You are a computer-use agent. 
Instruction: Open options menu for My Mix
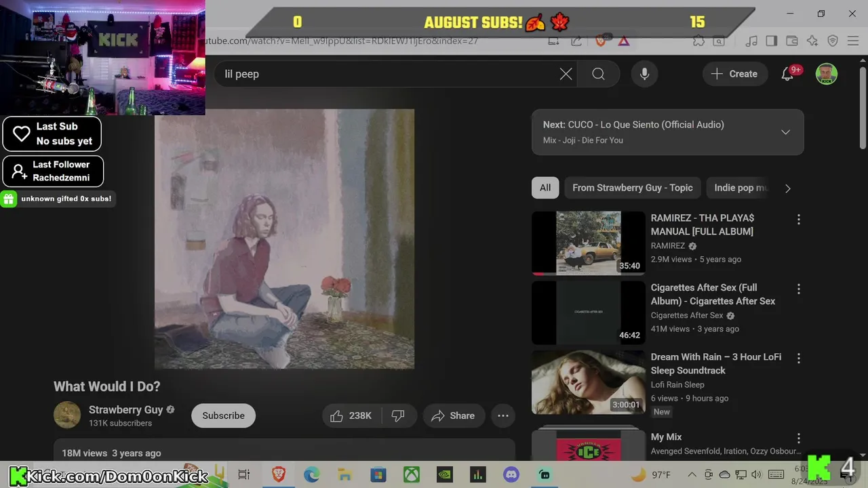tap(798, 439)
